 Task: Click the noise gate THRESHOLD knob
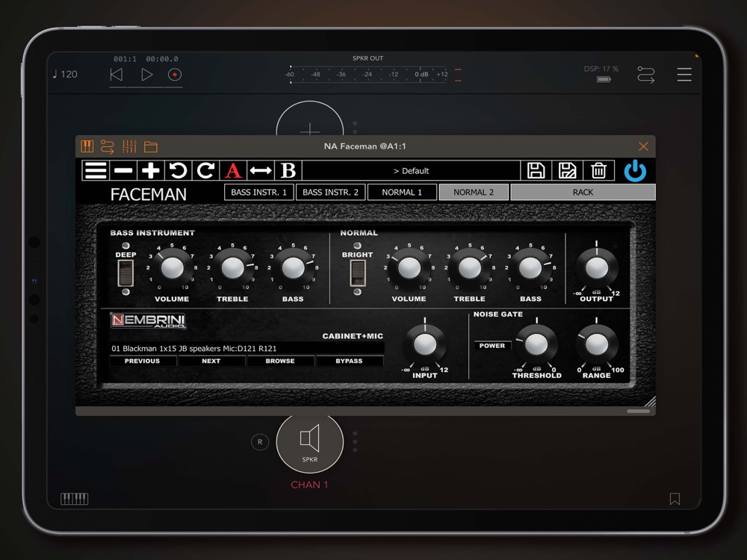click(x=536, y=343)
